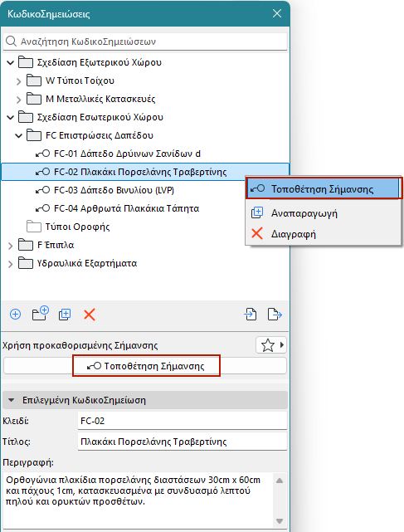Click the add new keynote plus icon
Image resolution: width=404 pixels, height=532 pixels.
point(15,315)
